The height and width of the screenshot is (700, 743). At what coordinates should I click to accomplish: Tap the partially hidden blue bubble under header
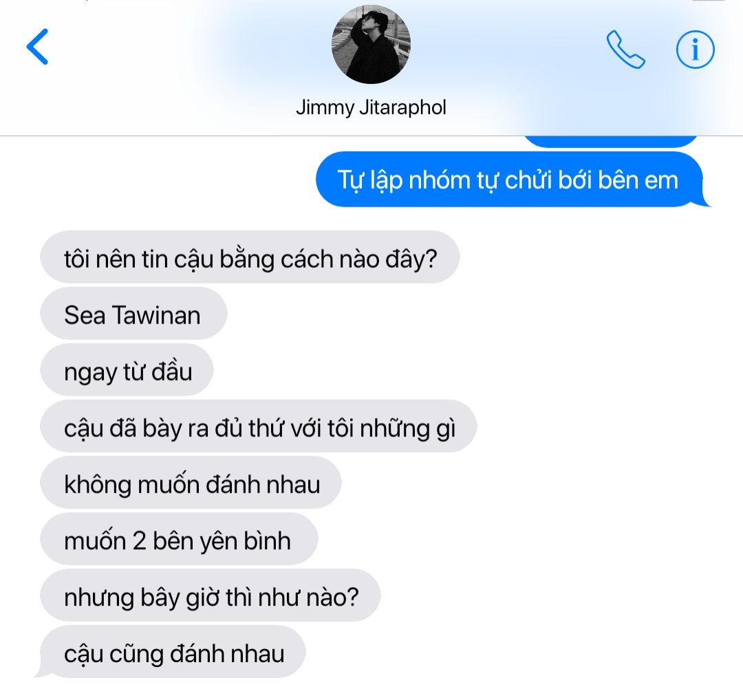pyautogui.click(x=611, y=142)
